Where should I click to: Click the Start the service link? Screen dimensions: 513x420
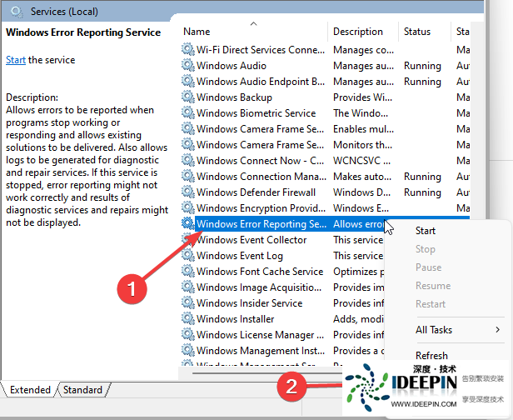[x=15, y=60]
